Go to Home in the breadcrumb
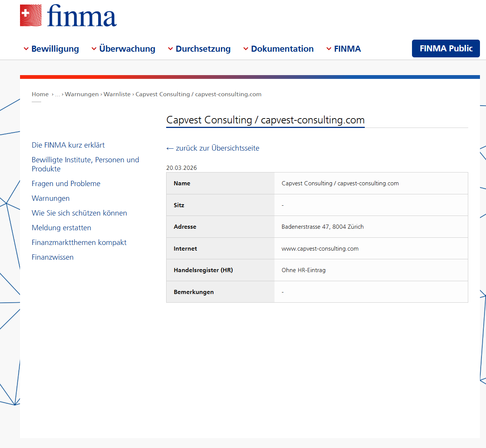The width and height of the screenshot is (486, 448). point(40,94)
